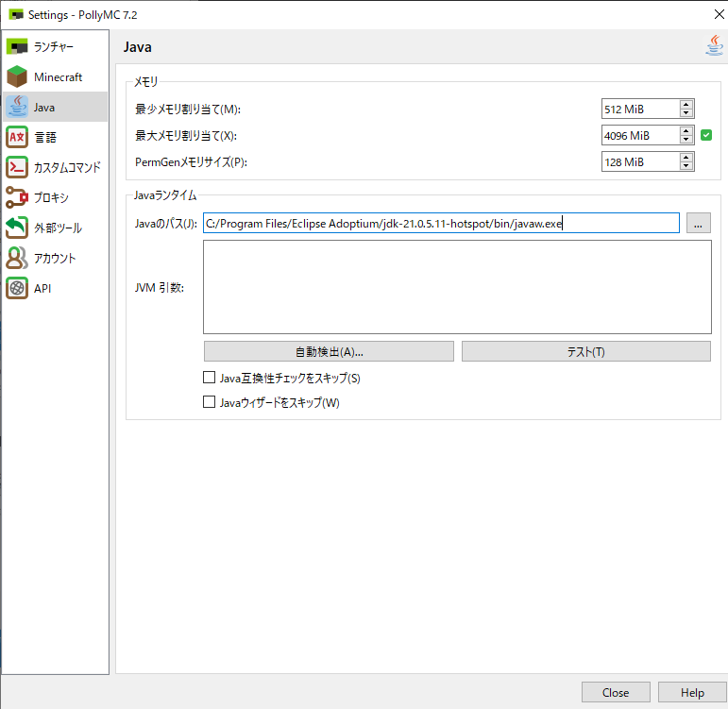Screen dimensions: 728x709
Task: Open the プロキシ proxy settings page
Action: point(55,198)
